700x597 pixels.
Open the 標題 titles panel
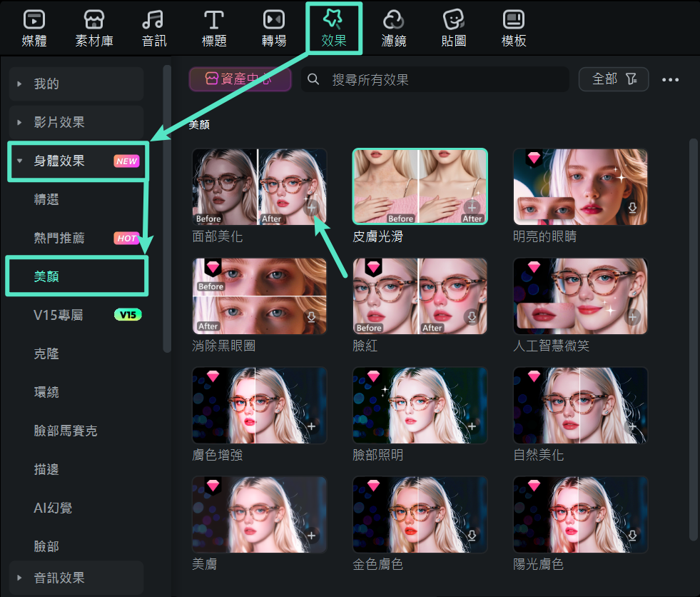(213, 27)
